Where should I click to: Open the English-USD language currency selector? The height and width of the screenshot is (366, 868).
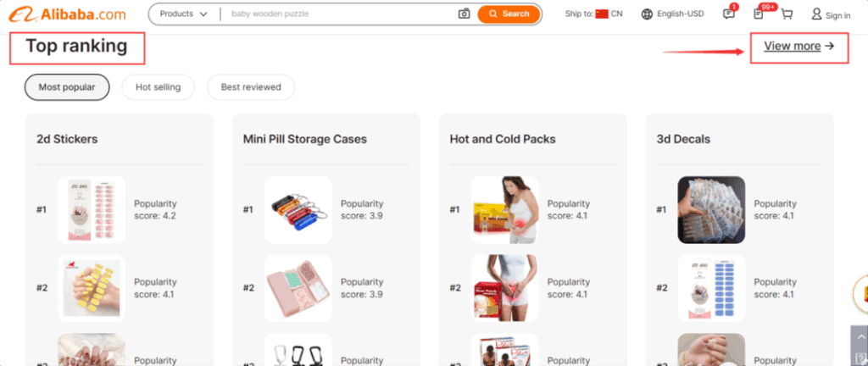(672, 14)
